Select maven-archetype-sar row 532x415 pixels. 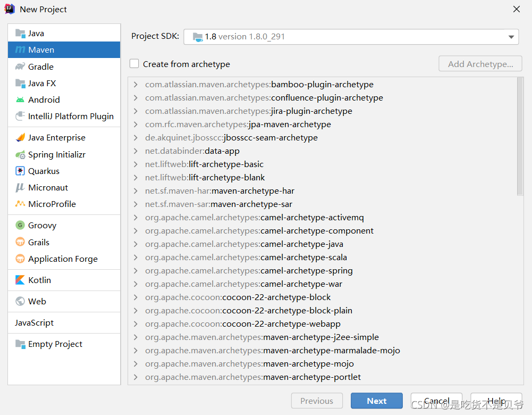(322, 204)
